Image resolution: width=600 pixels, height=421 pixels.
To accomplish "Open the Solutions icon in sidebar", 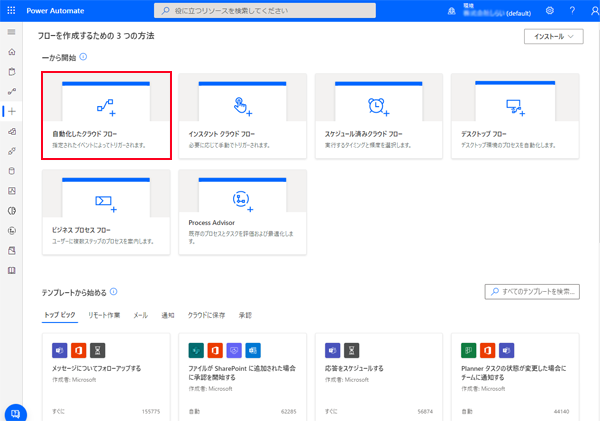I will [12, 251].
